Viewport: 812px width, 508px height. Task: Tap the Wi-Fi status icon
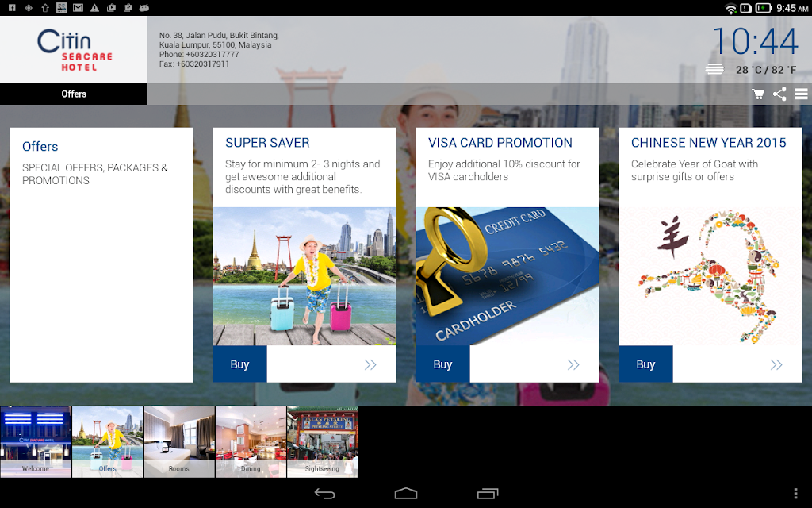730,8
